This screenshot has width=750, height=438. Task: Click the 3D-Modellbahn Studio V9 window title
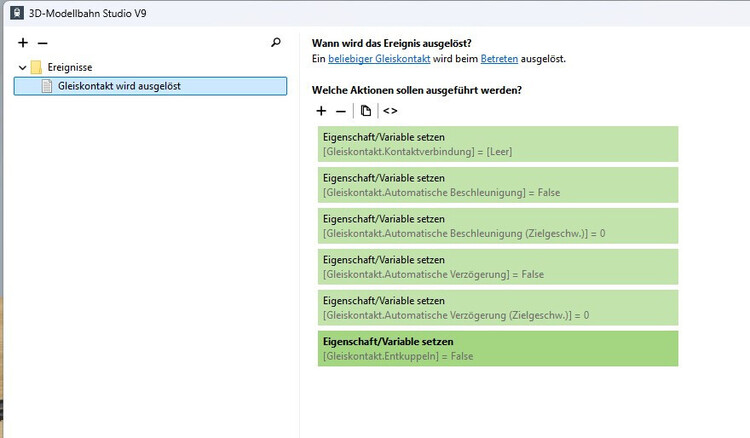click(88, 13)
